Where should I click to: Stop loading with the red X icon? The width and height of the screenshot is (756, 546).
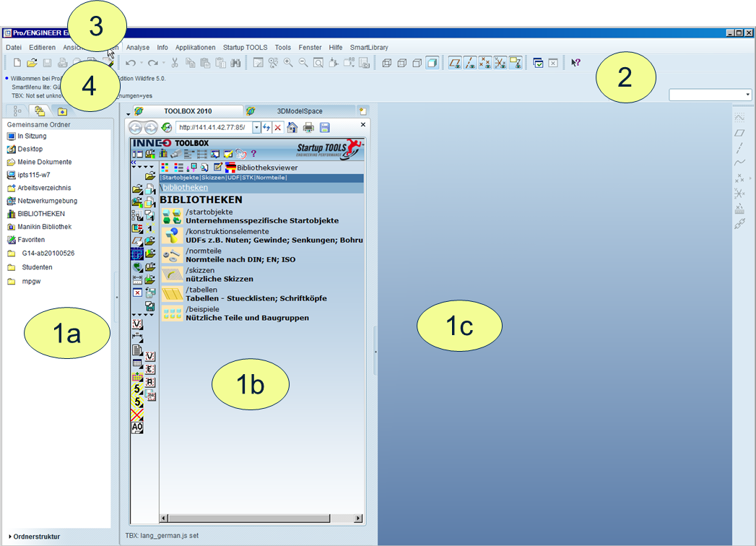tap(278, 127)
